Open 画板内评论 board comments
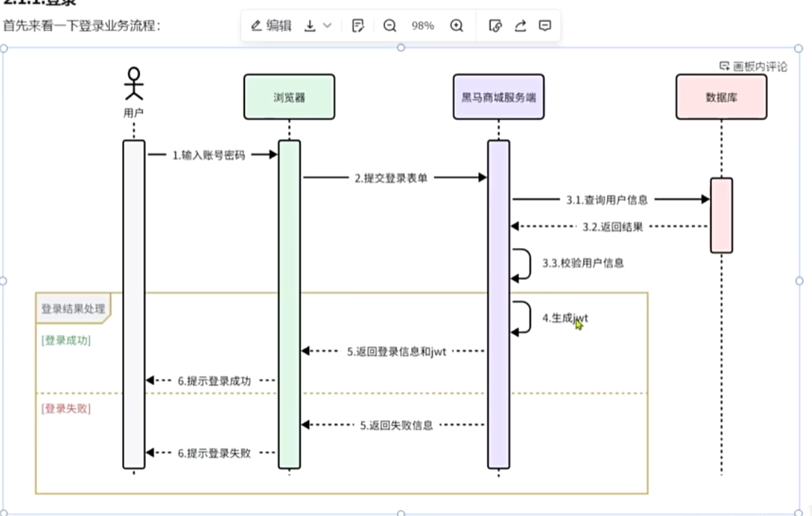 pyautogui.click(x=753, y=66)
